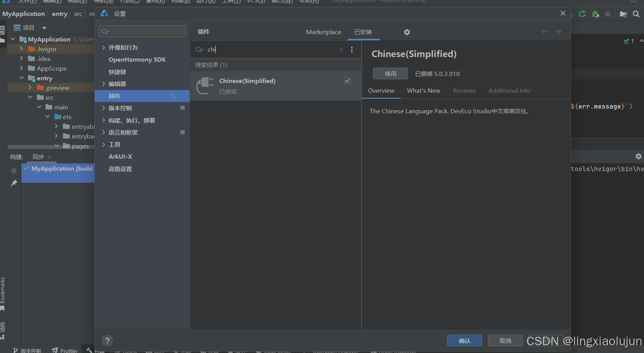Click the entry breadcrumb in navigation bar

[x=59, y=14]
